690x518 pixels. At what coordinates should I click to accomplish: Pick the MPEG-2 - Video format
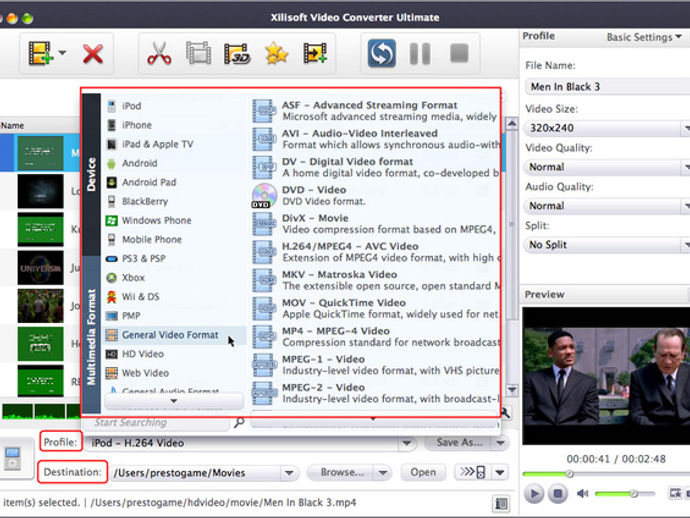point(375,393)
